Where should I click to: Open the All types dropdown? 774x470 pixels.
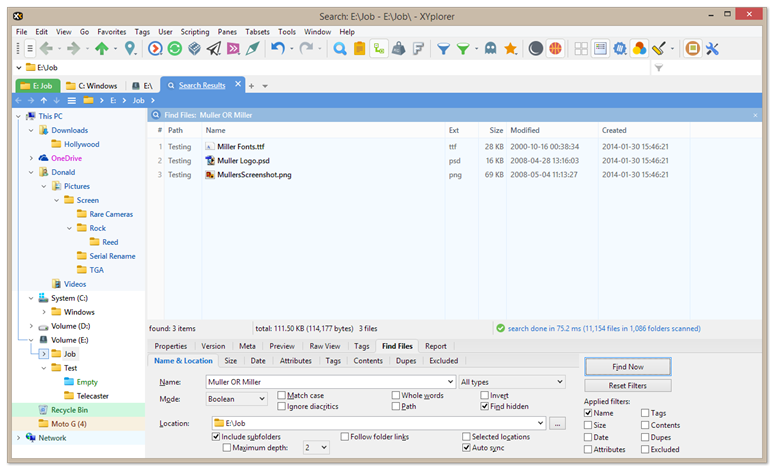(x=512, y=382)
